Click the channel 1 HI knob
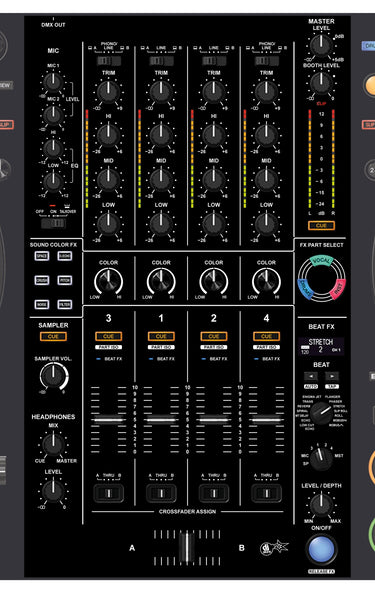The height and width of the screenshot is (596, 375). (161, 135)
